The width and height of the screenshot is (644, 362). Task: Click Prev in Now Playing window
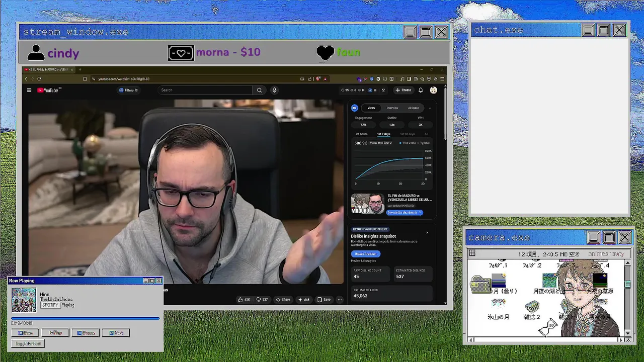[25, 333]
